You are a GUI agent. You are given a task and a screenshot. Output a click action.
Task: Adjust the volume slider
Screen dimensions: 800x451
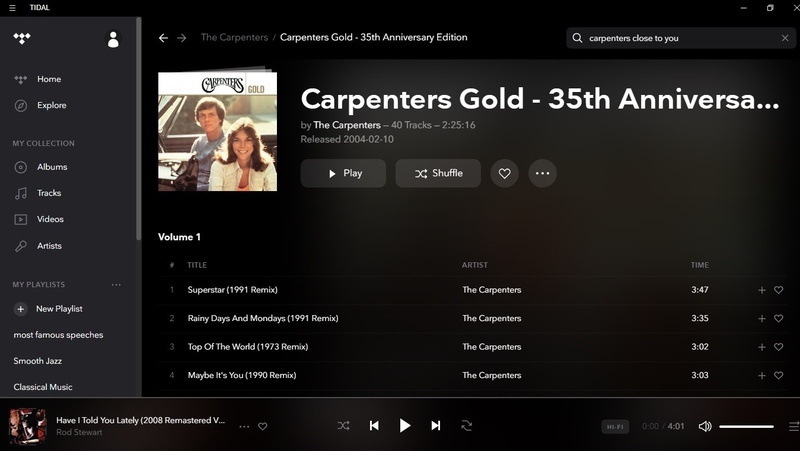pyautogui.click(x=746, y=427)
